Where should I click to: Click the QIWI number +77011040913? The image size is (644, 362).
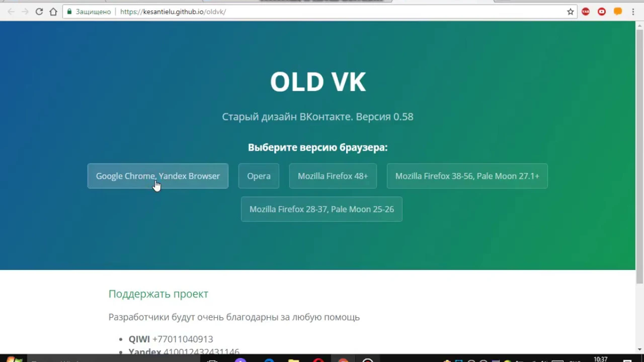183,339
